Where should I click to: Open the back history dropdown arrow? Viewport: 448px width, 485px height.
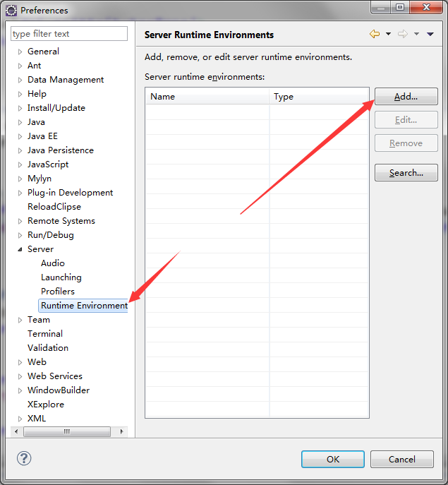coord(388,34)
